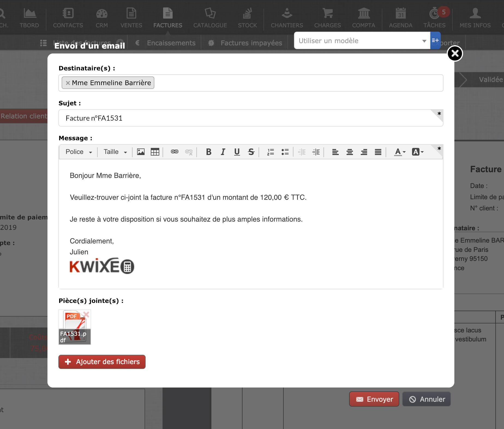This screenshot has height=429, width=504.
Task: Click the Validée status step
Action: click(x=491, y=79)
